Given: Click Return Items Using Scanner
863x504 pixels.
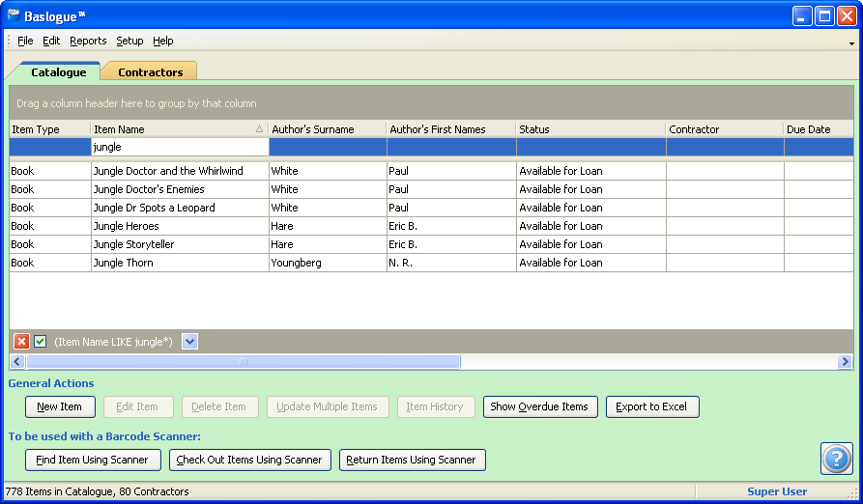Looking at the screenshot, I should (413, 460).
